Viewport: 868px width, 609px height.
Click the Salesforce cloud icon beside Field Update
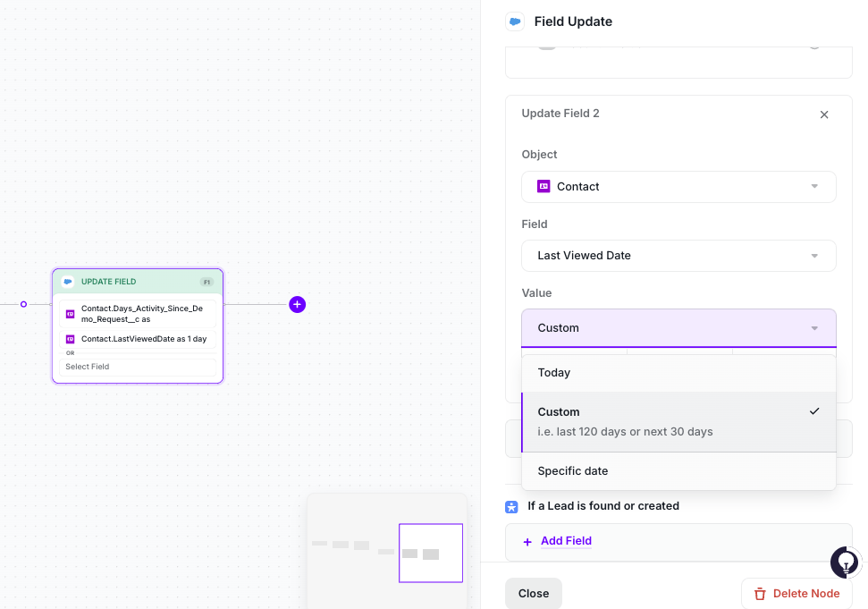click(x=515, y=21)
